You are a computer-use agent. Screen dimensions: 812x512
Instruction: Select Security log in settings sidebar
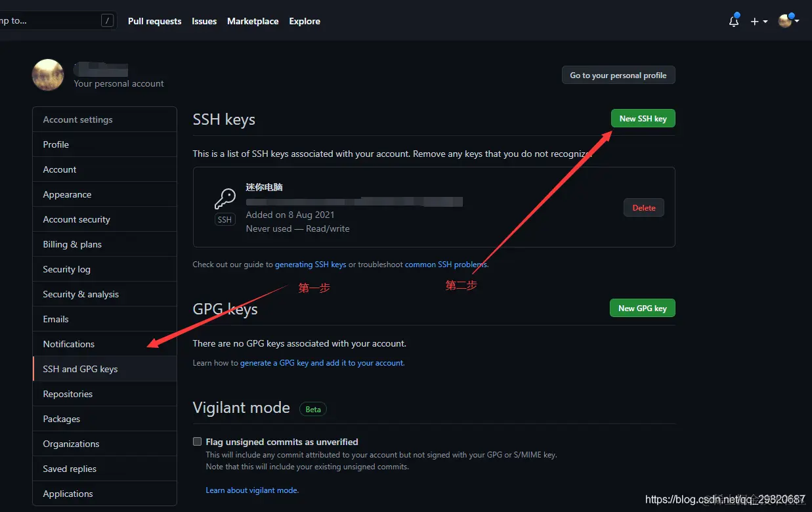(x=104, y=269)
